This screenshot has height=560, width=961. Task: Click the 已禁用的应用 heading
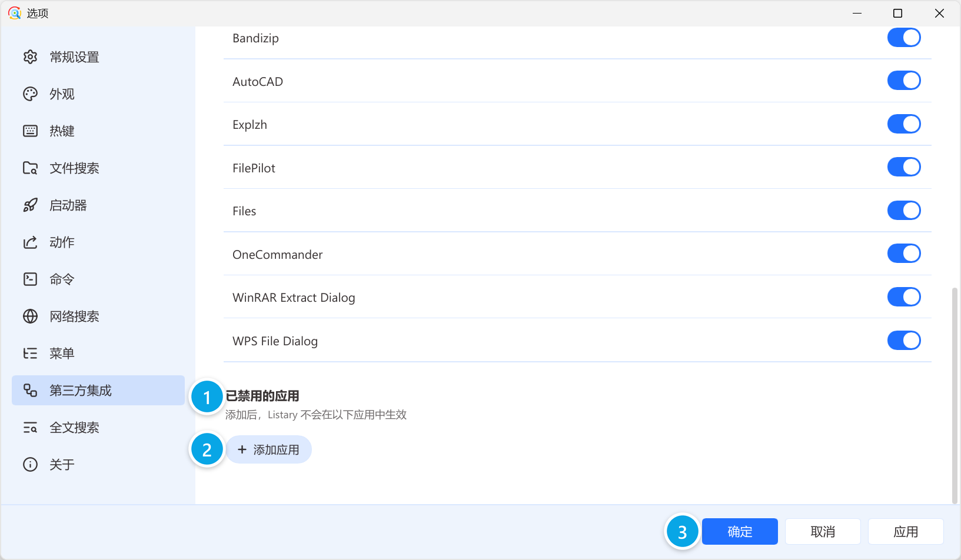pos(262,396)
